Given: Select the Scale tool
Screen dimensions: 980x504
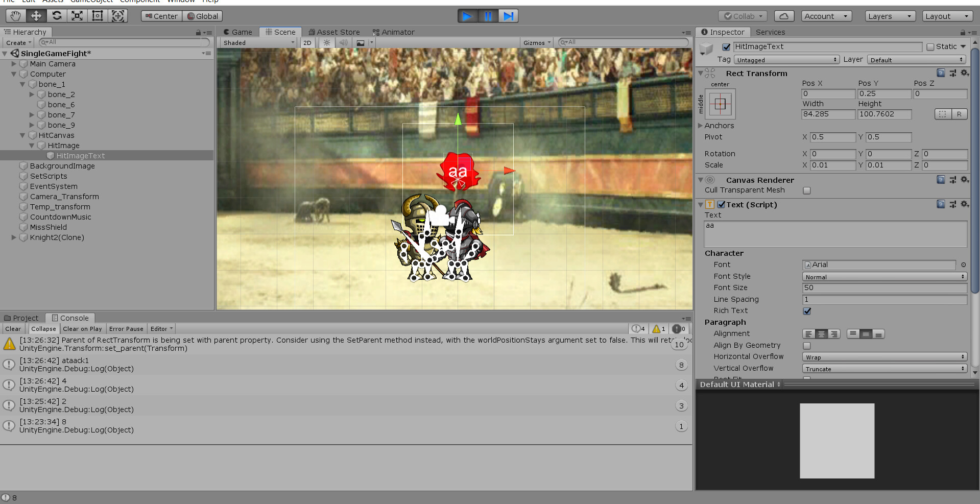Looking at the screenshot, I should (x=77, y=16).
